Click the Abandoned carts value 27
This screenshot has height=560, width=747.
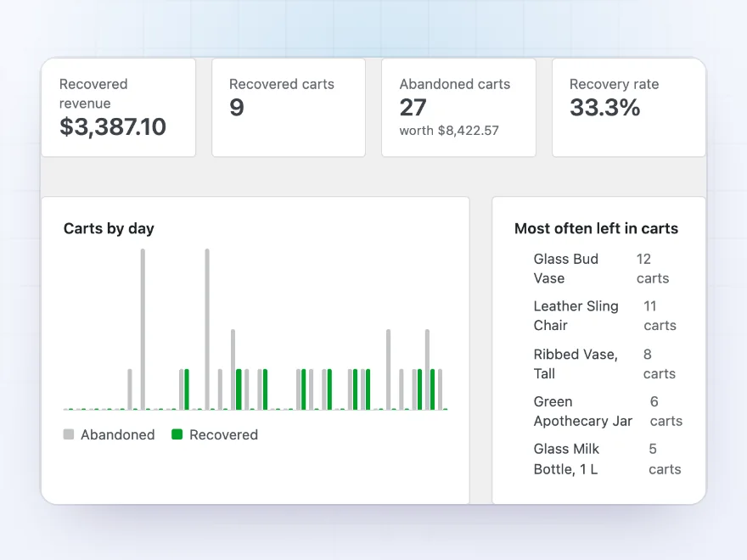413,107
